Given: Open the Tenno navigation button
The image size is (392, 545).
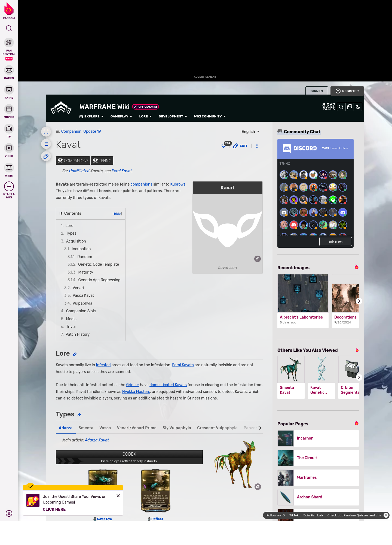Looking at the screenshot, I should [102, 161].
